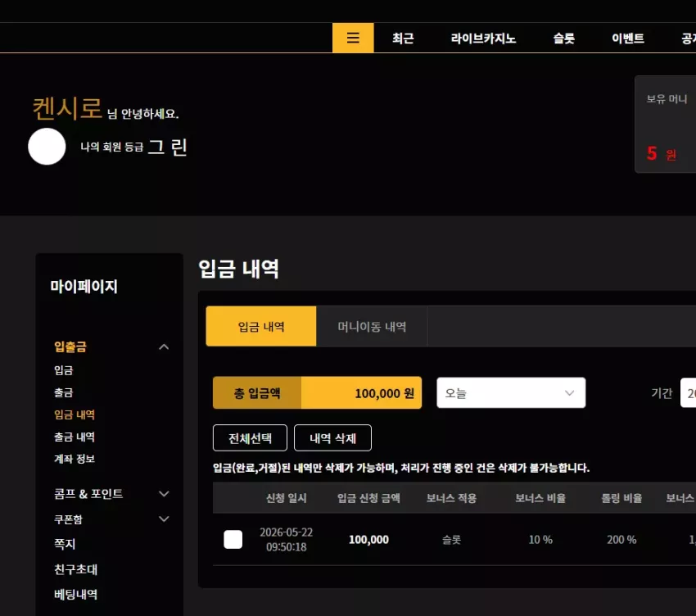The image size is (696, 616).
Task: Open the 라이브카지노 menu item
Action: 483,38
